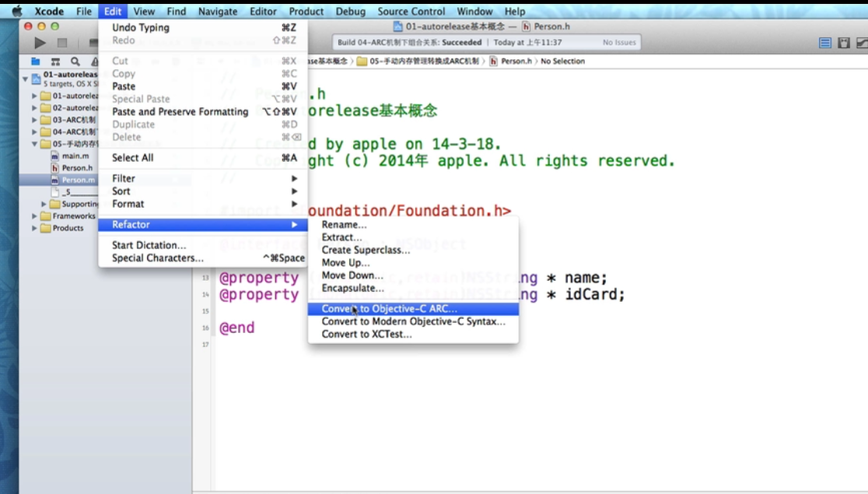
Task: Choose Convert to Modern Objective-C Syntax
Action: pos(413,322)
